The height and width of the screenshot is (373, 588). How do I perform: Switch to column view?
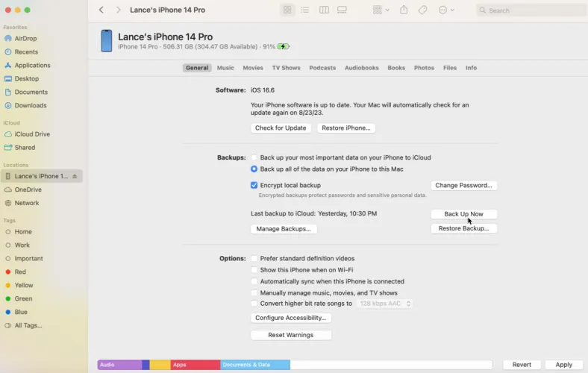pos(324,10)
